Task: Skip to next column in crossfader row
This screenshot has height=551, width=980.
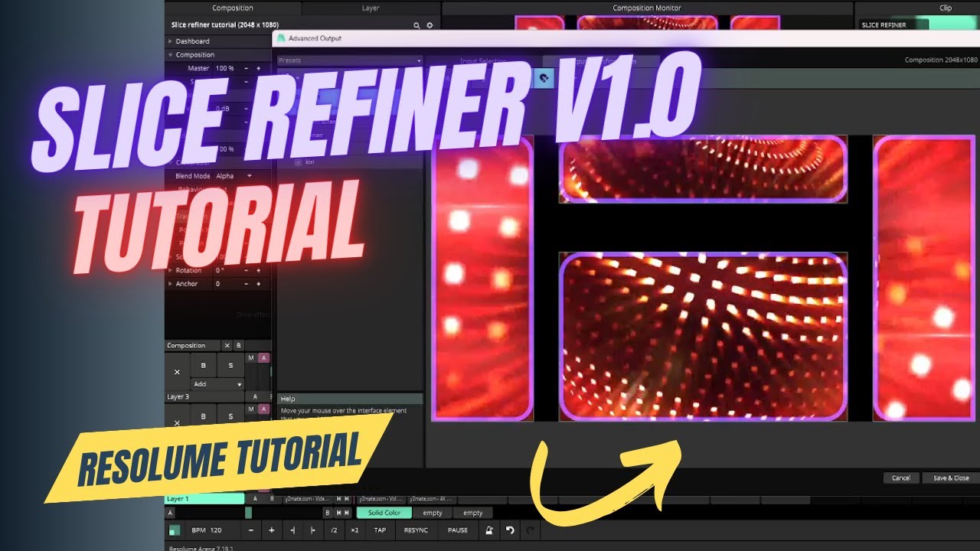Action: tap(348, 513)
